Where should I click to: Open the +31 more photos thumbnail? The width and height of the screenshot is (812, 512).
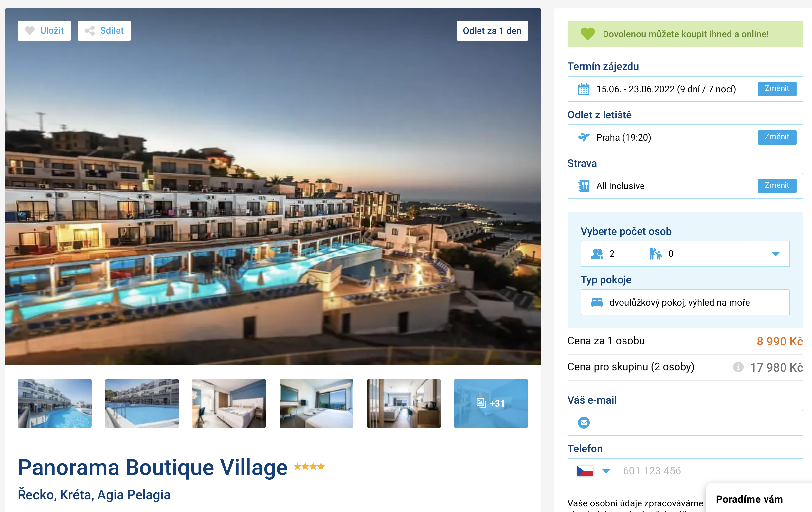[491, 403]
